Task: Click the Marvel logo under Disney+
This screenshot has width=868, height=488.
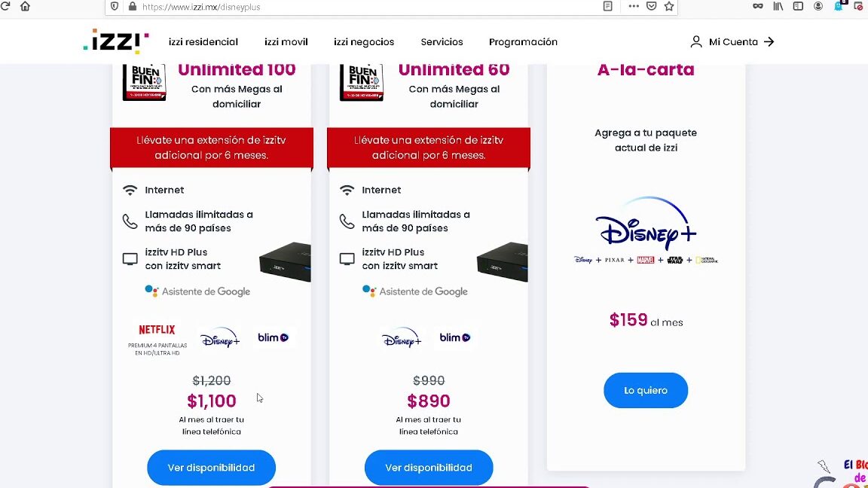Action: 645,260
